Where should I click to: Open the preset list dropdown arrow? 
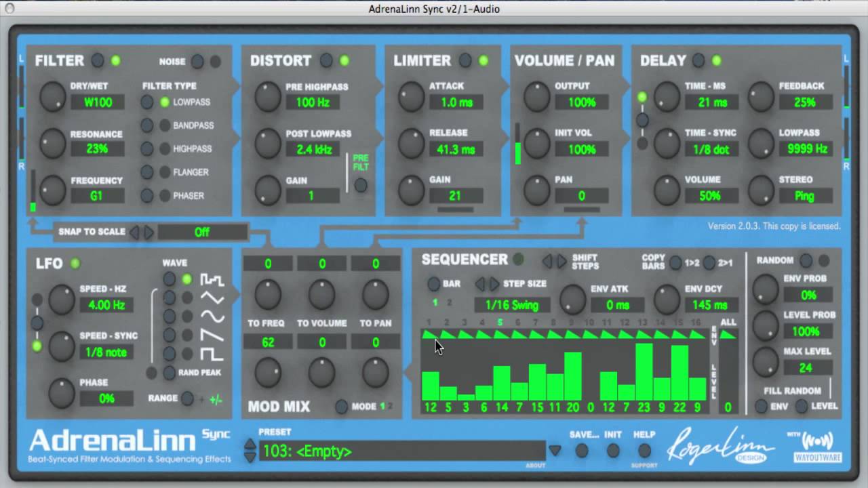555,450
